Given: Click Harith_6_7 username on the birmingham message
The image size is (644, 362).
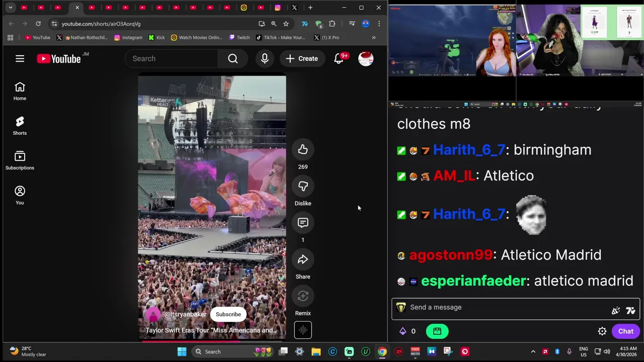Looking at the screenshot, I should pyautogui.click(x=469, y=150).
